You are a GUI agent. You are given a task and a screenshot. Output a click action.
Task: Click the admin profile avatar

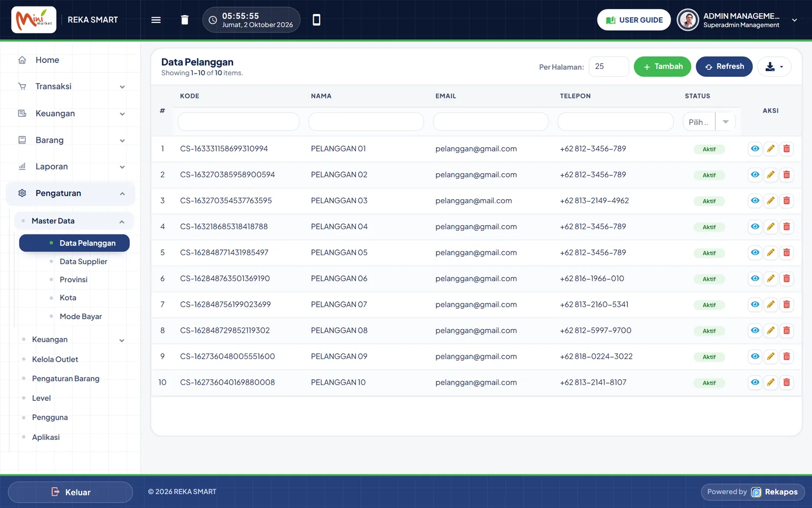tap(688, 20)
